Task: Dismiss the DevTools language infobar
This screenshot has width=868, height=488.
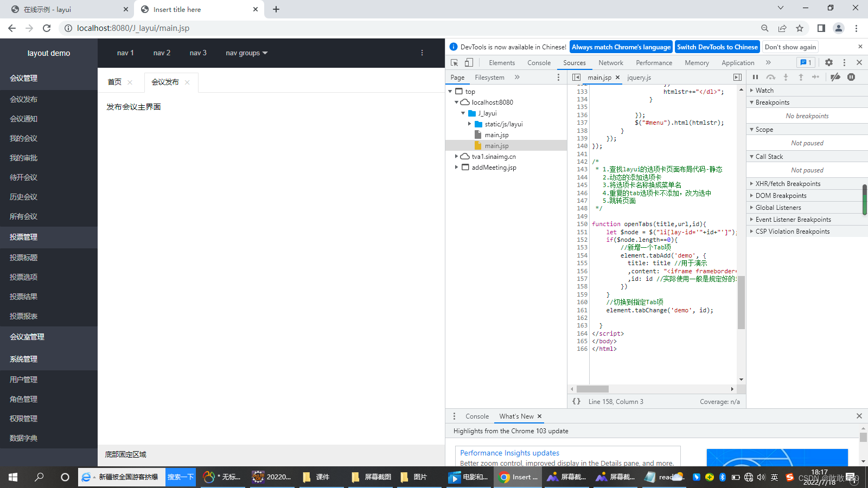Action: point(860,47)
